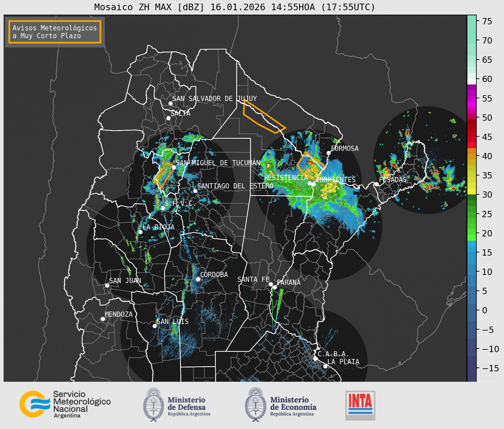Click the SAN MIGUEL DE TUCUMÁN label
Image resolution: width=504 pixels, height=429 pixels.
tap(218, 163)
